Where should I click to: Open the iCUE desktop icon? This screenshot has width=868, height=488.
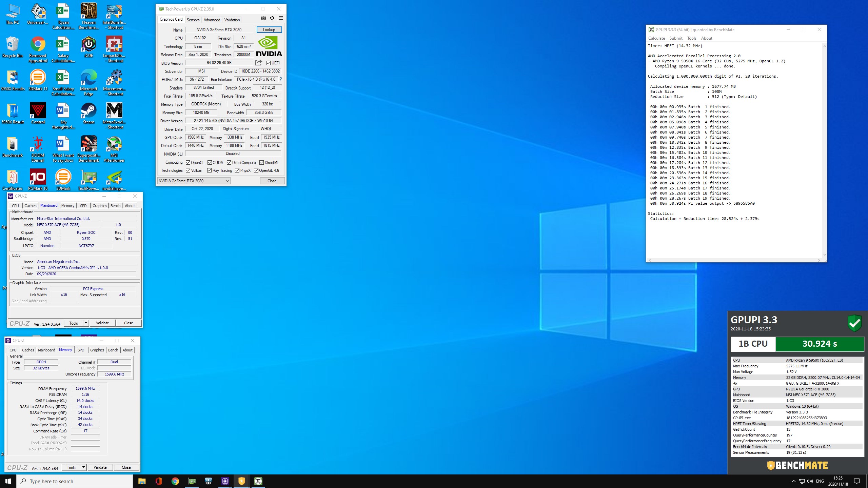coord(88,46)
